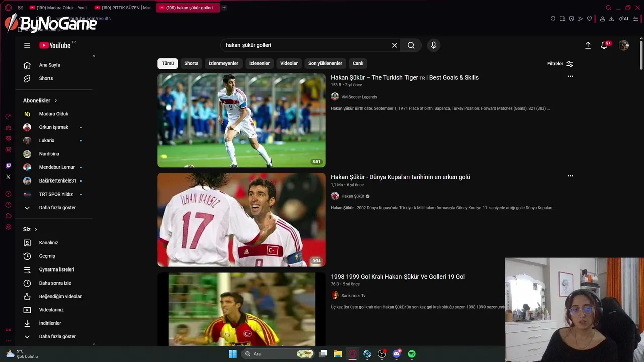This screenshot has width=644, height=362.
Task: Open Opera's tab search magnifier
Action: pos(608,8)
